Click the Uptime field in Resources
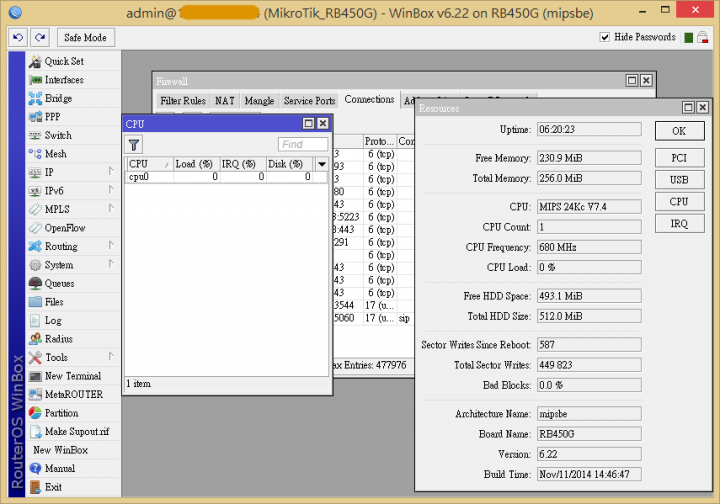Screen dimensions: 720x504 tap(589, 129)
